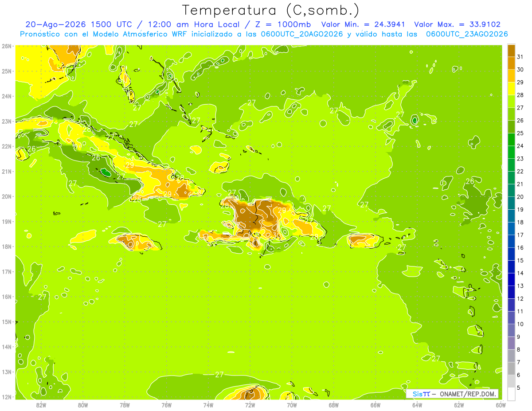Viewport: 532px width, 411px height.
Task: Click latitude label '18N'
Action: coord(7,247)
